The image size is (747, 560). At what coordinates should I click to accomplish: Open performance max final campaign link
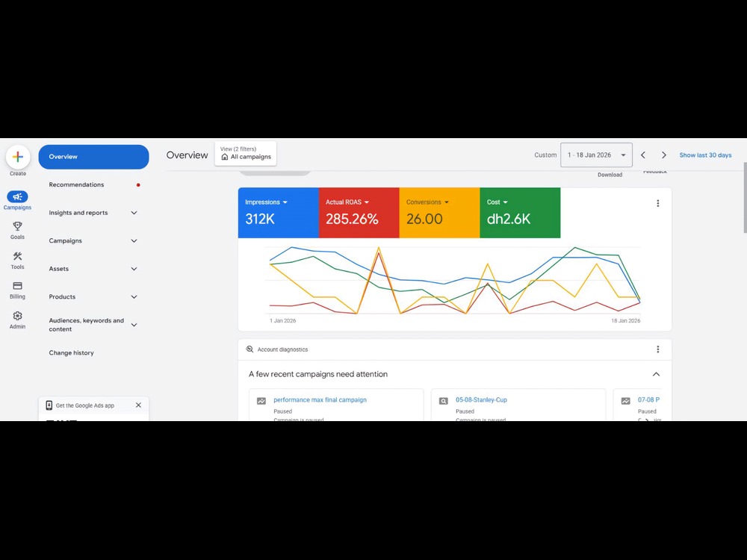pyautogui.click(x=320, y=400)
